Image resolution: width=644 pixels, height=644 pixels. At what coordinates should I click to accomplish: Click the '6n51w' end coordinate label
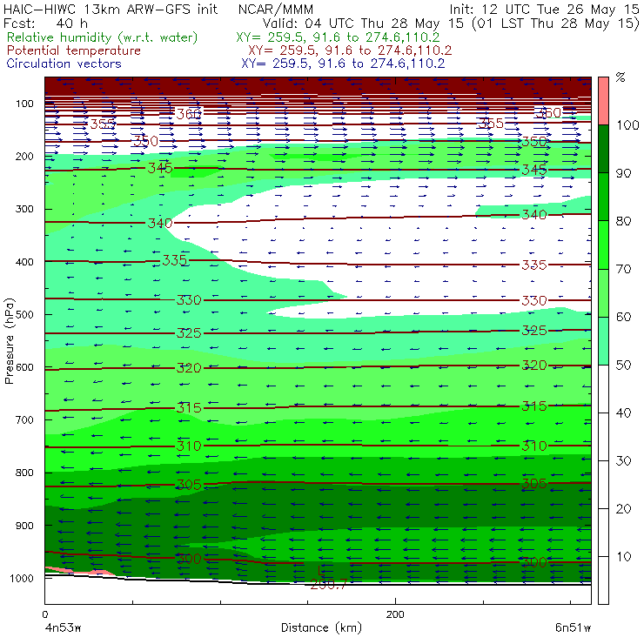point(573,628)
